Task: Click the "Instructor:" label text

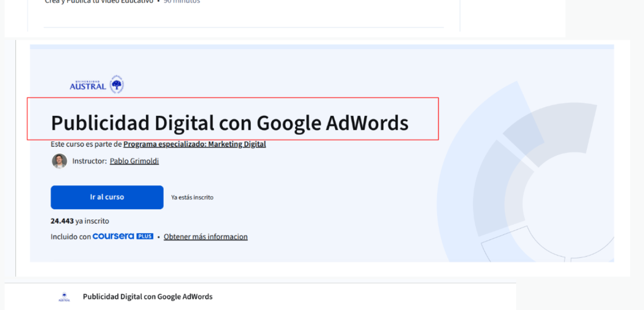Action: tap(89, 161)
